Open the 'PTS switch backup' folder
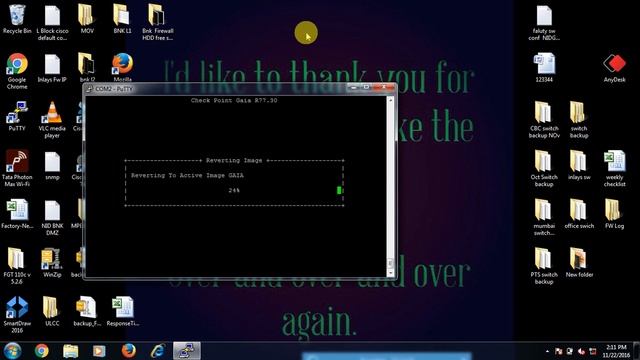Viewport: 640px width, 360px height. click(544, 266)
